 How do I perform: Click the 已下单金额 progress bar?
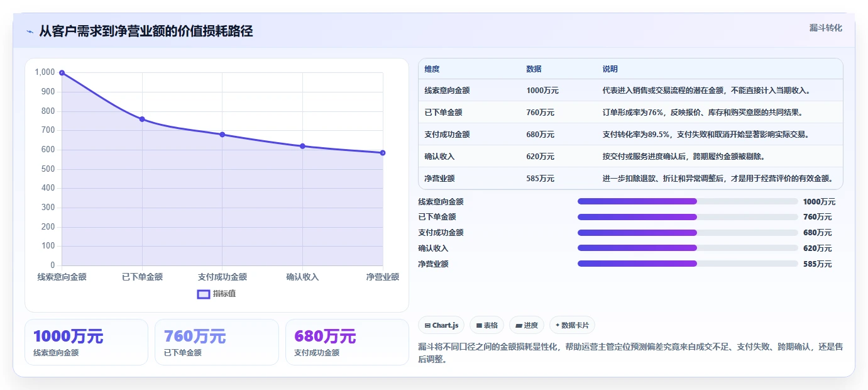click(x=688, y=217)
